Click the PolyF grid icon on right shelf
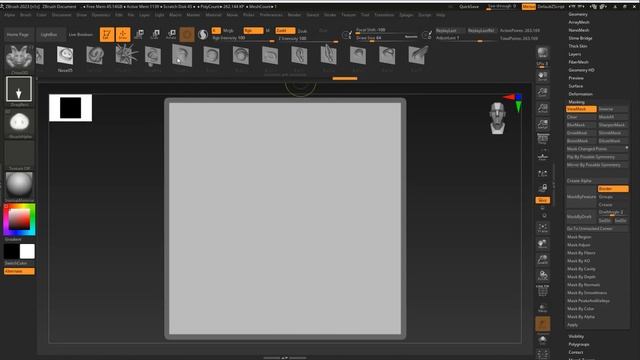This screenshot has height=360, width=640. [x=542, y=291]
